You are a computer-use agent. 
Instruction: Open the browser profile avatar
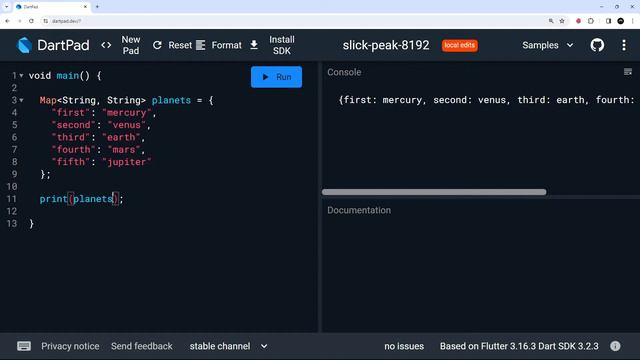coord(620,21)
